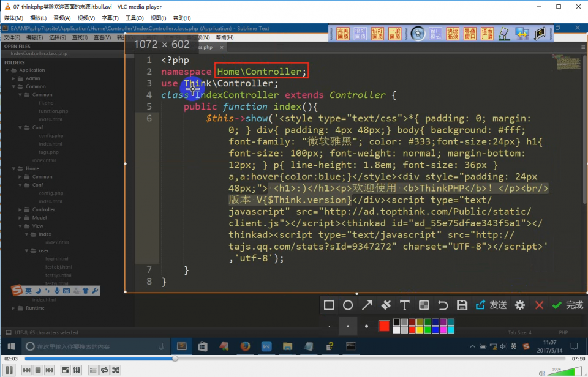Click the 语音广播 voice broadcast button
This screenshot has height=377, width=588.
[x=487, y=33]
